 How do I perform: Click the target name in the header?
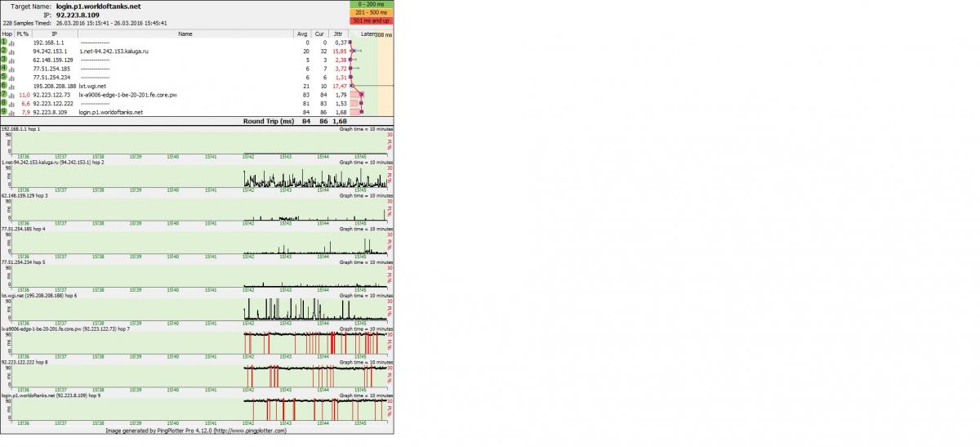point(99,7)
